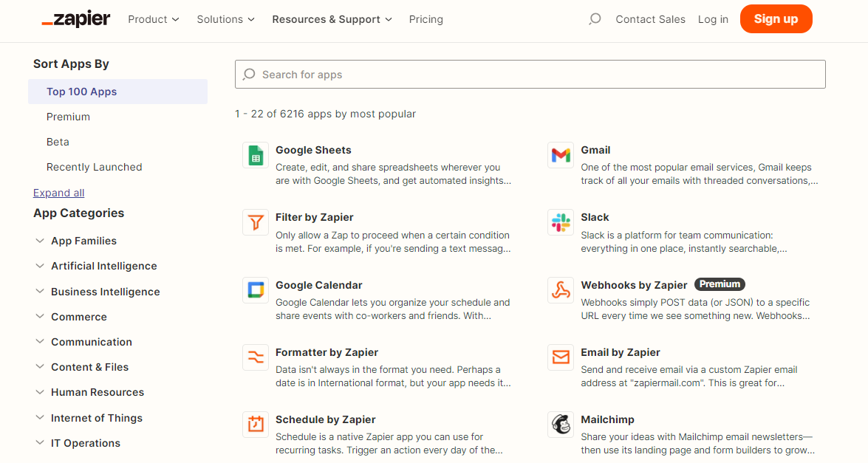This screenshot has height=463, width=868.
Task: Select the Premium sort option
Action: click(68, 117)
